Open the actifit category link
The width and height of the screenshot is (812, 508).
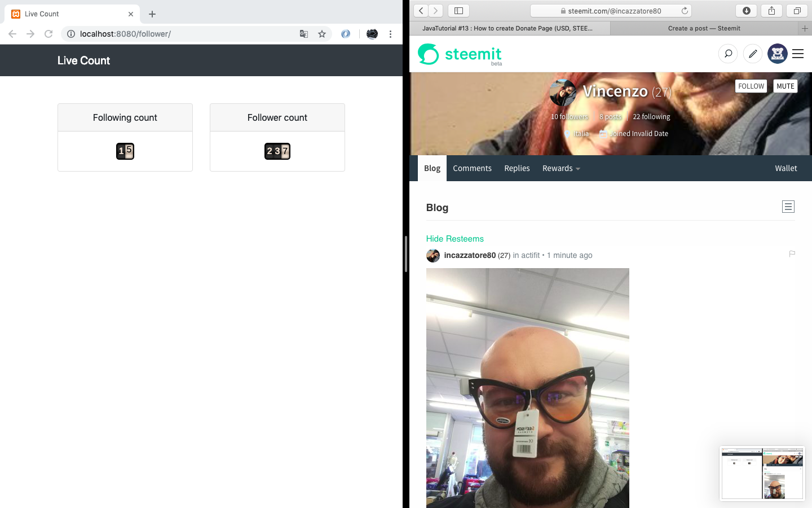pos(530,255)
